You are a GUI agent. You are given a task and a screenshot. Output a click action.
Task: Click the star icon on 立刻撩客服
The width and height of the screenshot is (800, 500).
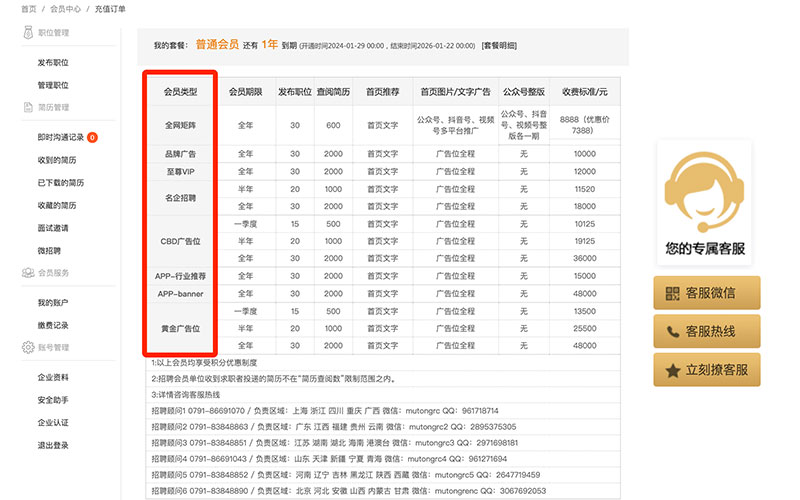pyautogui.click(x=672, y=370)
